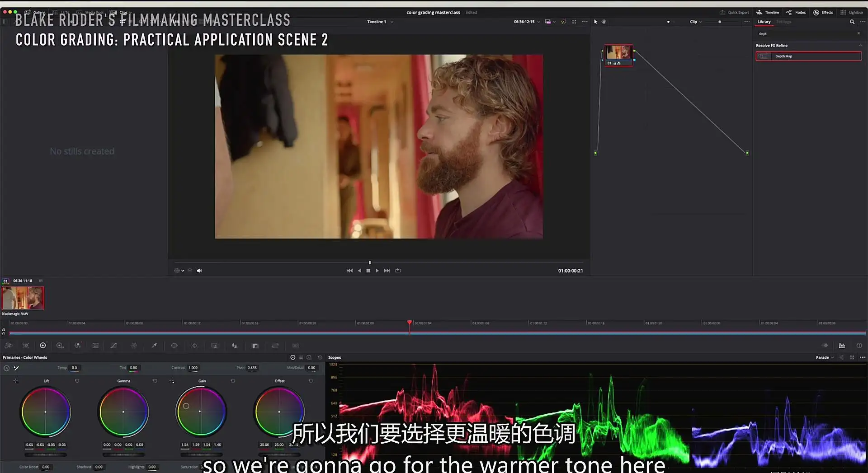Select the Depth Map effect
This screenshot has height=473, width=868.
808,56
